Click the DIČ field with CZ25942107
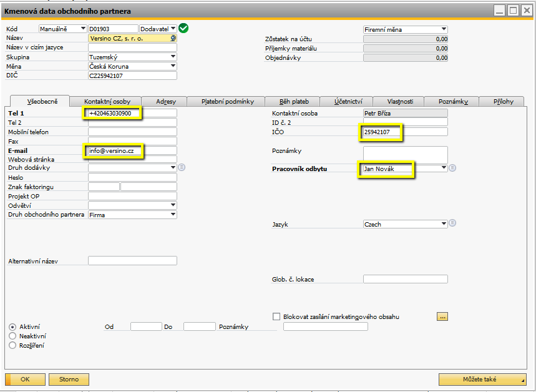 [x=133, y=76]
